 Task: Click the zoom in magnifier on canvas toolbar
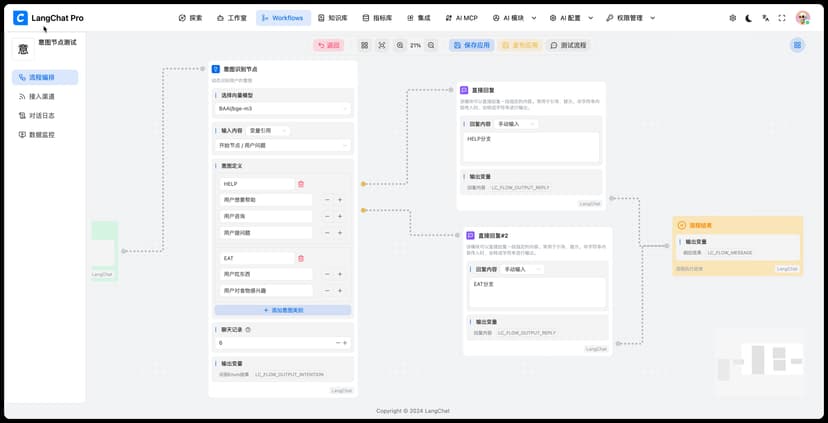pos(400,45)
